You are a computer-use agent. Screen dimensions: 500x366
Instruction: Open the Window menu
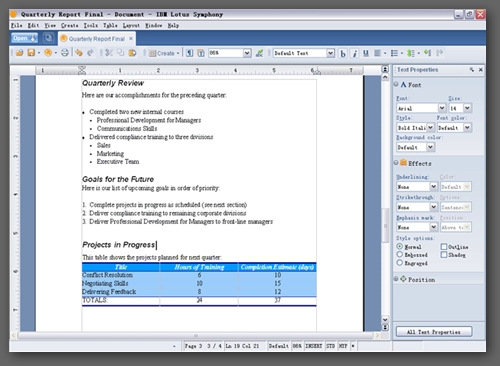(x=154, y=25)
